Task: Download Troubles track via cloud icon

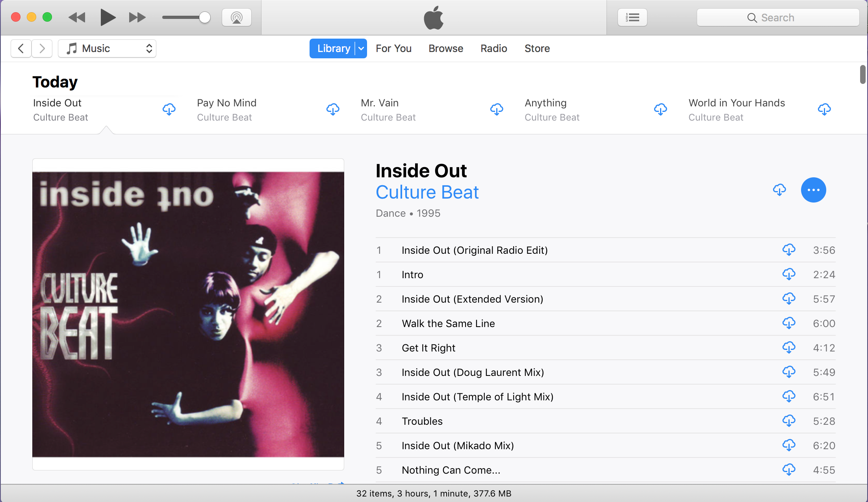Action: tap(789, 421)
